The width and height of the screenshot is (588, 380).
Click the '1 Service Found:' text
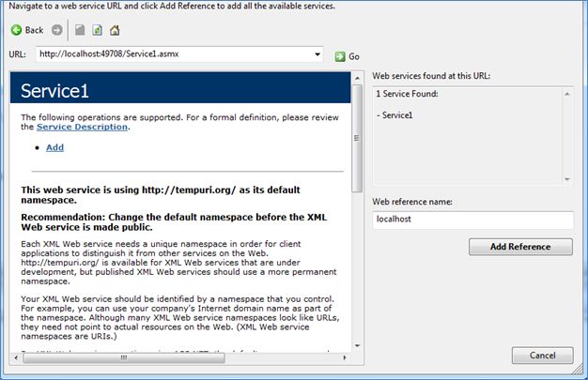point(407,94)
